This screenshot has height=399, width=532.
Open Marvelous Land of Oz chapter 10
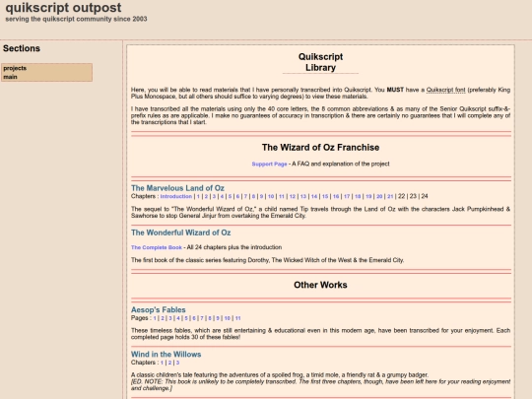(x=271, y=196)
